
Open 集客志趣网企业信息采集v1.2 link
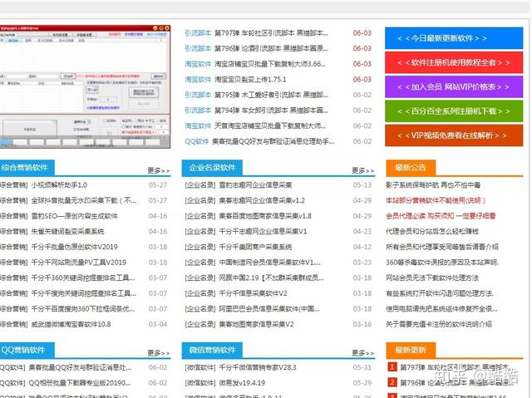[262, 200]
